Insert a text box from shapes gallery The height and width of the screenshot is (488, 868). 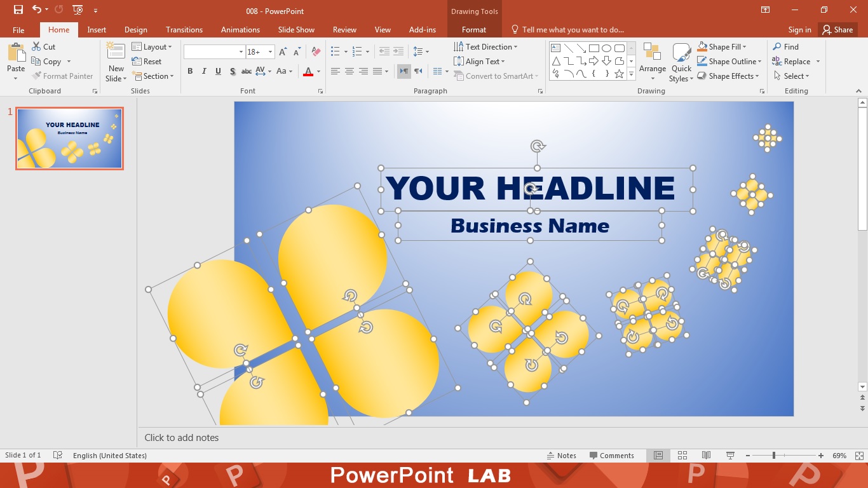[555, 48]
